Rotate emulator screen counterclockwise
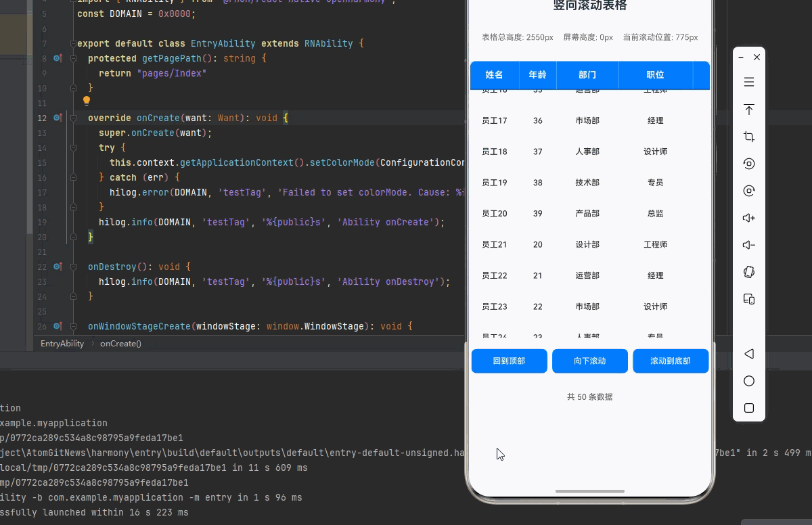The height and width of the screenshot is (525, 812). [749, 164]
